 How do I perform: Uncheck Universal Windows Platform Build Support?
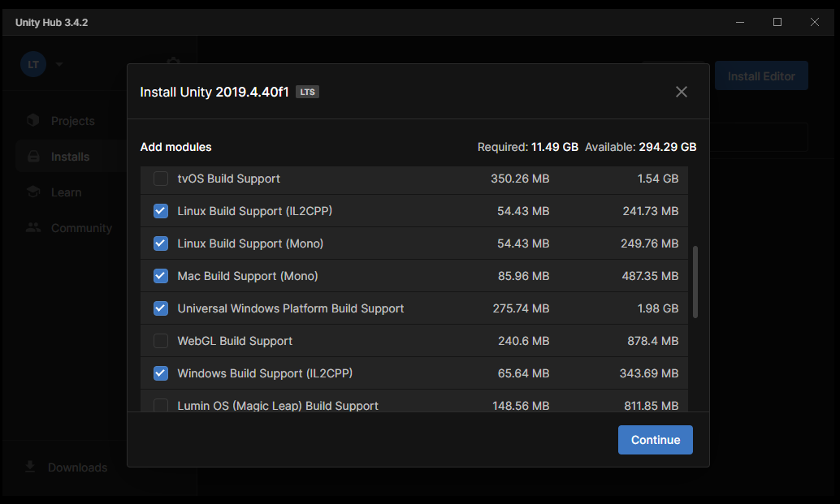point(161,308)
